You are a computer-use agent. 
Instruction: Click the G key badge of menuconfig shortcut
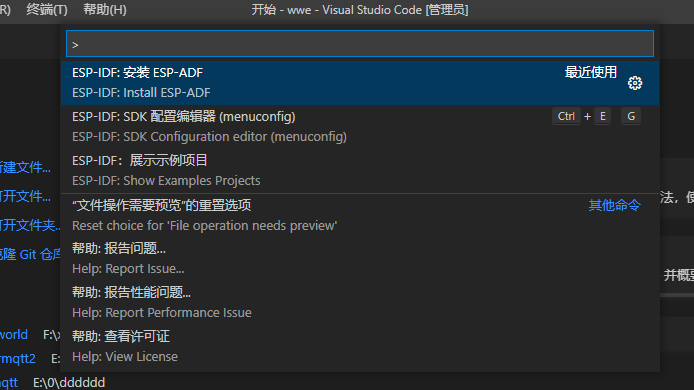631,116
